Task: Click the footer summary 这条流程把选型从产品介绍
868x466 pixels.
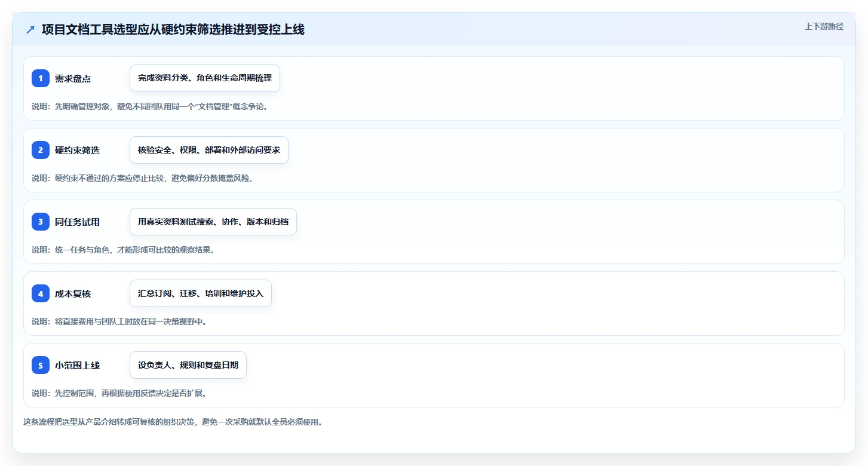Action: click(x=173, y=422)
